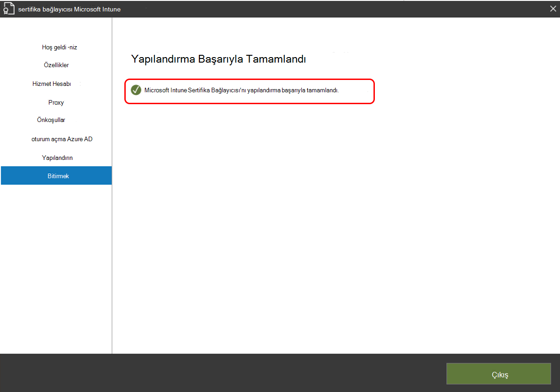Select the highlighted Bitirmek step
This screenshot has width=560, height=392.
coord(56,175)
